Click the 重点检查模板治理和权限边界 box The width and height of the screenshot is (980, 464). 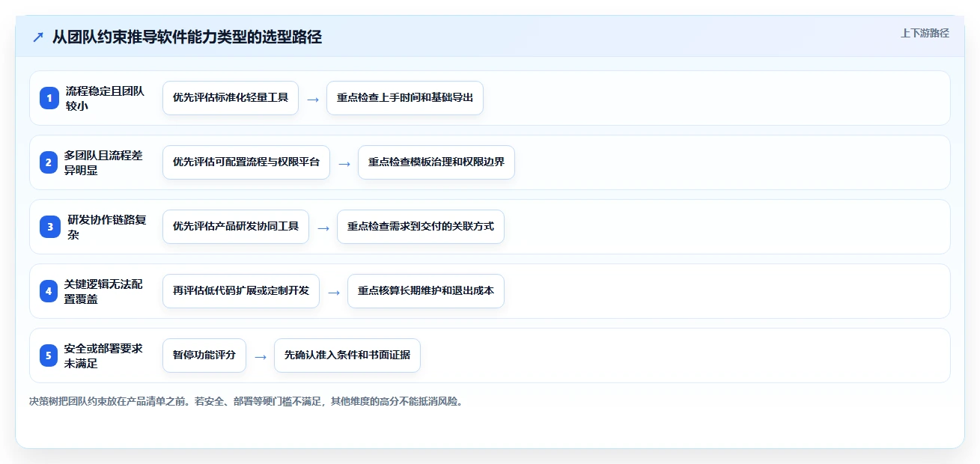tap(436, 162)
